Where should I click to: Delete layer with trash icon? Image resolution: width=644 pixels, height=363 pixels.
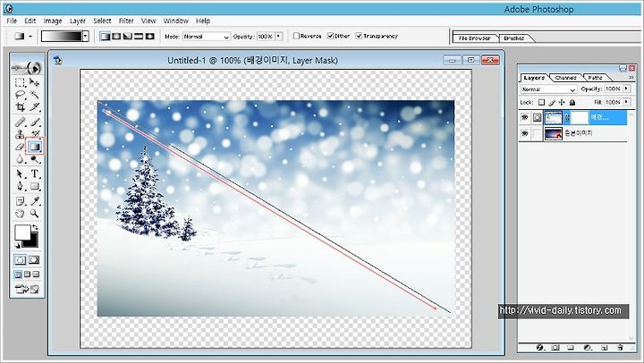(x=620, y=348)
